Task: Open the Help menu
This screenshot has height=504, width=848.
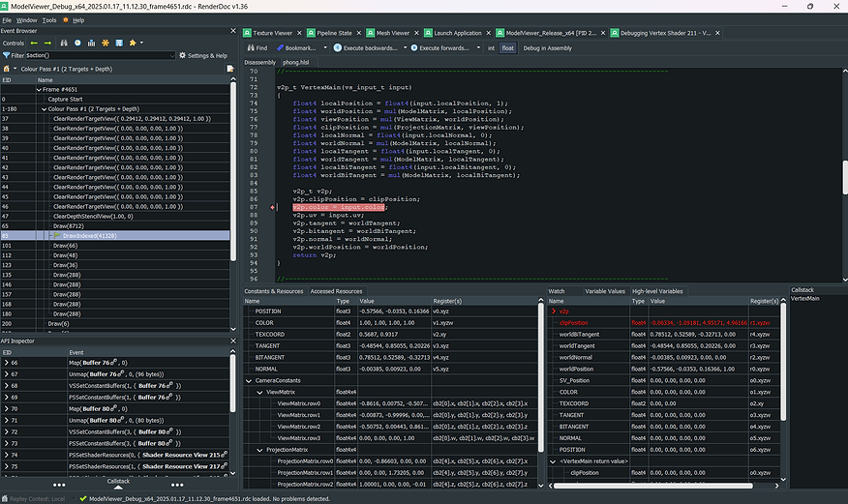Action: pos(78,20)
